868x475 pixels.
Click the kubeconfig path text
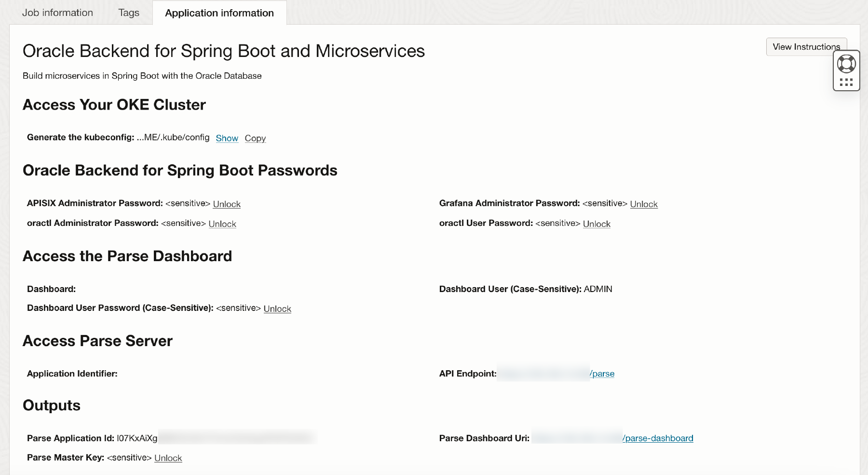coord(174,137)
